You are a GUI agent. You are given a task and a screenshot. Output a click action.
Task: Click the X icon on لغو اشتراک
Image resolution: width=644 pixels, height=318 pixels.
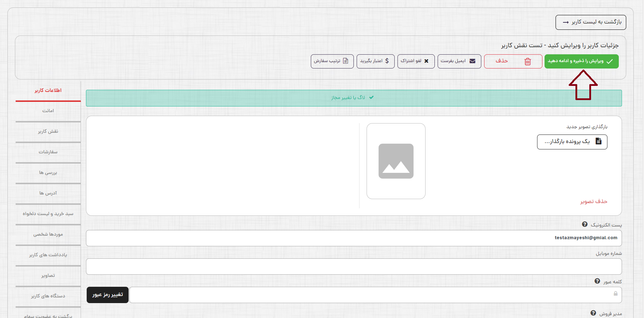(x=426, y=61)
